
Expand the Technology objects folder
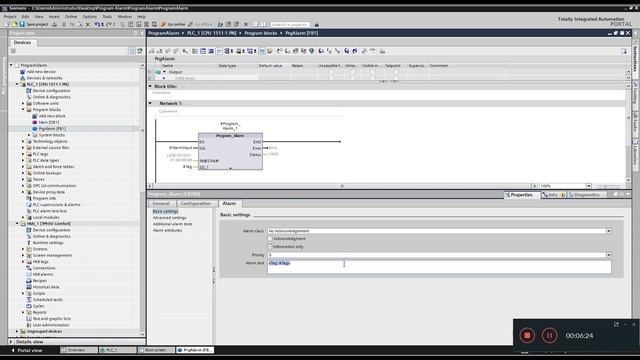(23, 141)
